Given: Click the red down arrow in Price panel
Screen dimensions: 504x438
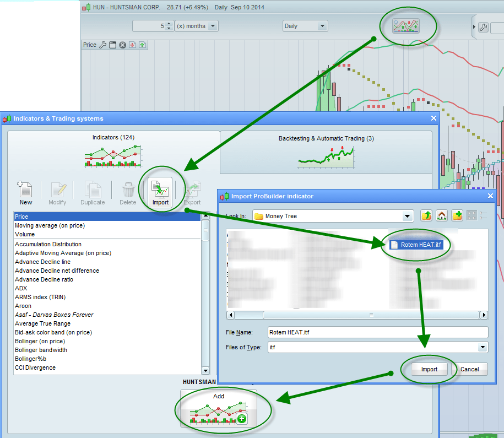Looking at the screenshot, I should (x=132, y=45).
